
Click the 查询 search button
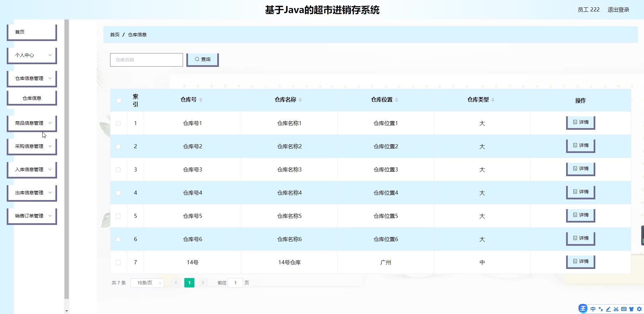(202, 60)
